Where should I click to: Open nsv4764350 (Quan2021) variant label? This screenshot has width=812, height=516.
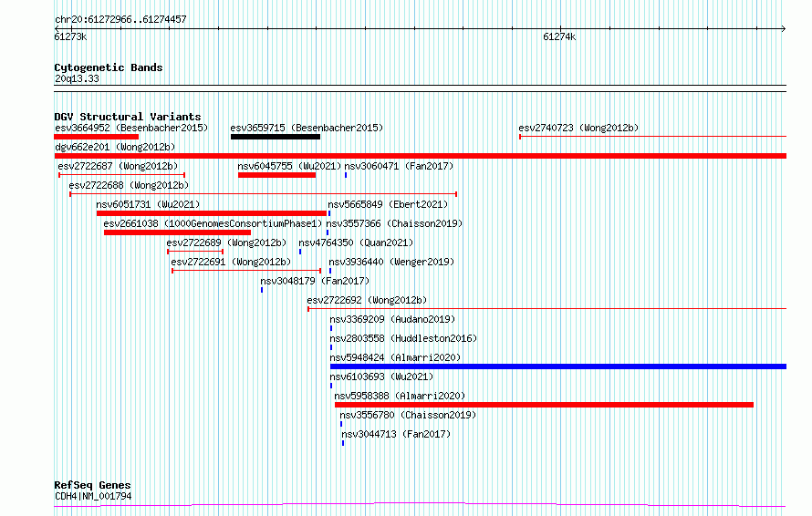pos(357,243)
